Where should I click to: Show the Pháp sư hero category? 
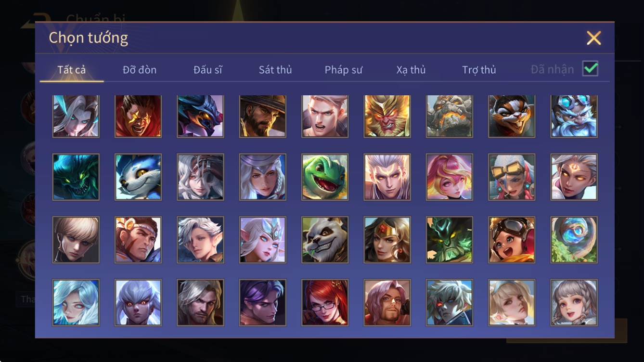[343, 70]
